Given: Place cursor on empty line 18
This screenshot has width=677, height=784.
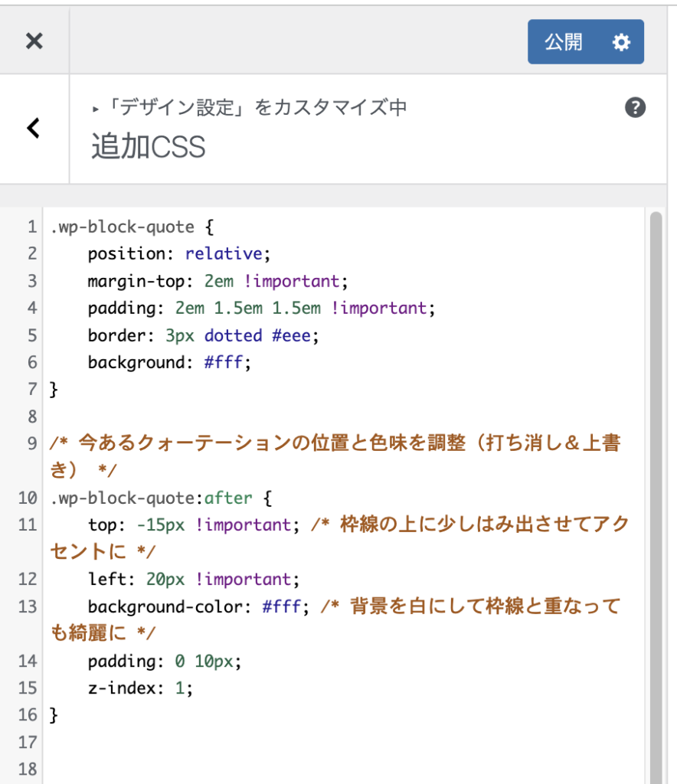Looking at the screenshot, I should point(230,769).
